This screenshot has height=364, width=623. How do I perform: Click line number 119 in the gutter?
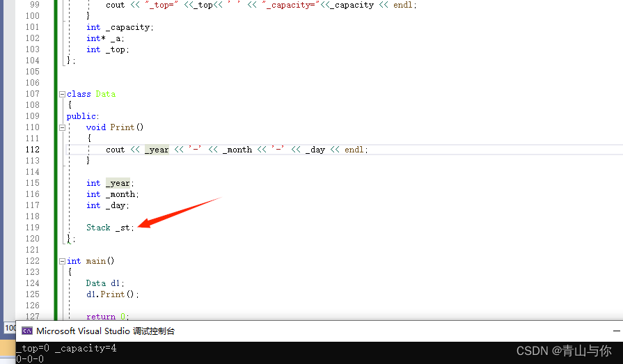click(33, 228)
